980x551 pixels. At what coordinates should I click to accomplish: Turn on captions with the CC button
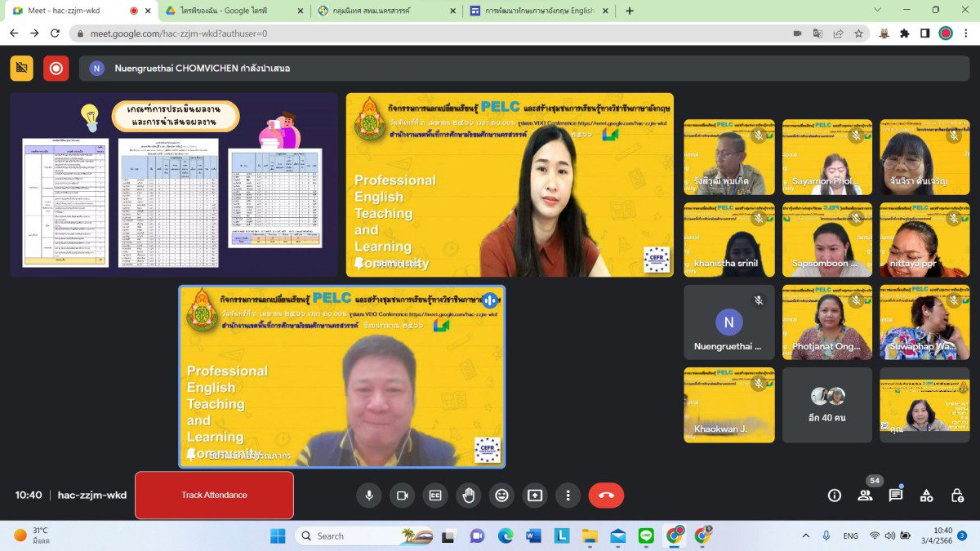435,495
